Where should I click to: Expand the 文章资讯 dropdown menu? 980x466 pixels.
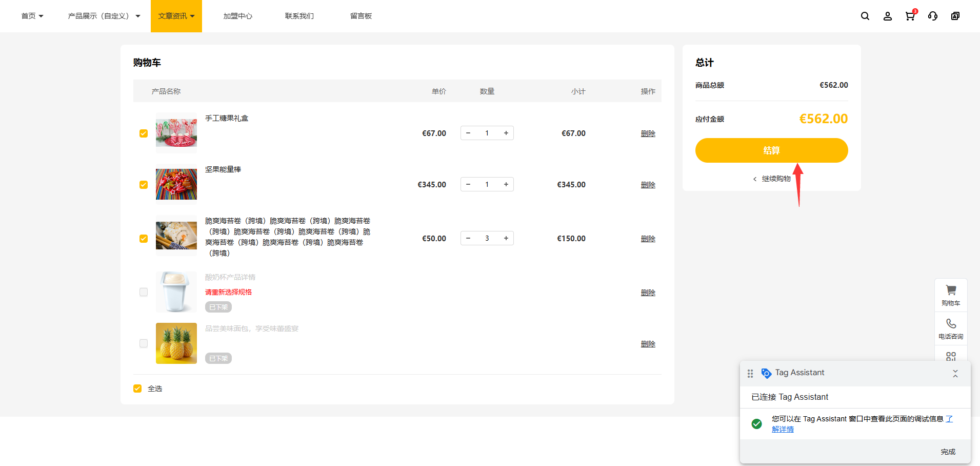pos(176,16)
